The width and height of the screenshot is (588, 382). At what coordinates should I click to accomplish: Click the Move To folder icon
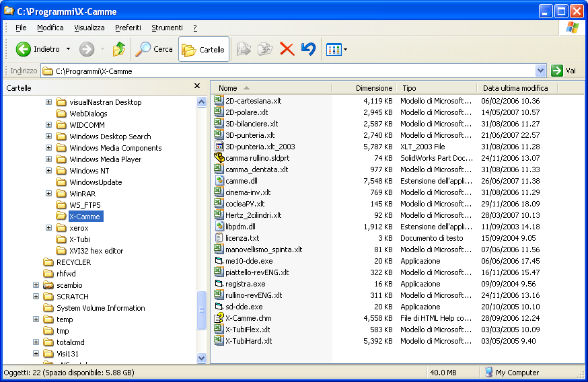click(x=244, y=49)
